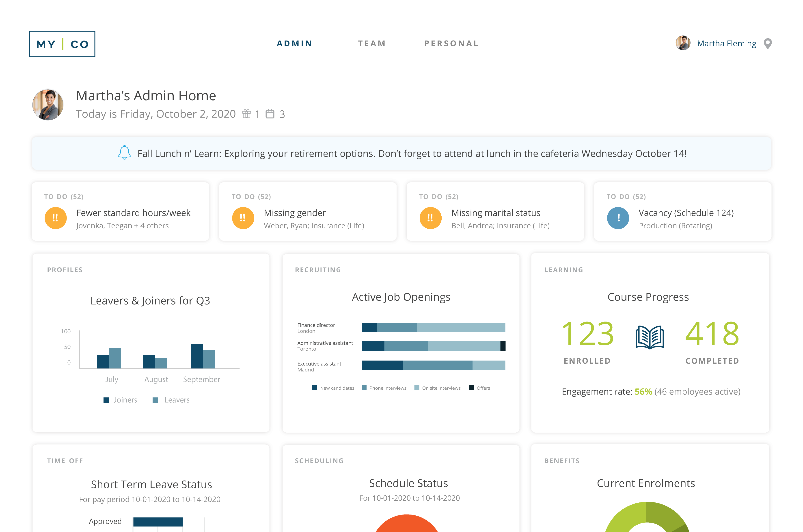
Task: Click the notification bell icon
Action: 124,153
